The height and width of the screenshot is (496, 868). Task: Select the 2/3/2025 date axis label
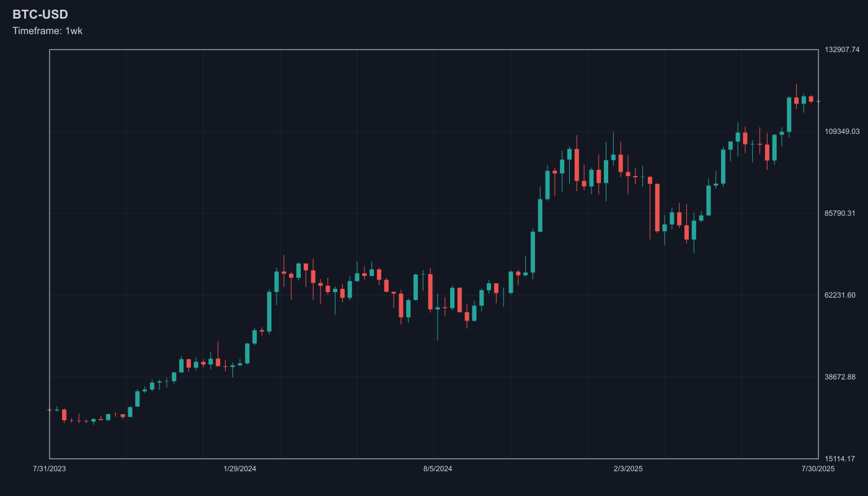628,469
